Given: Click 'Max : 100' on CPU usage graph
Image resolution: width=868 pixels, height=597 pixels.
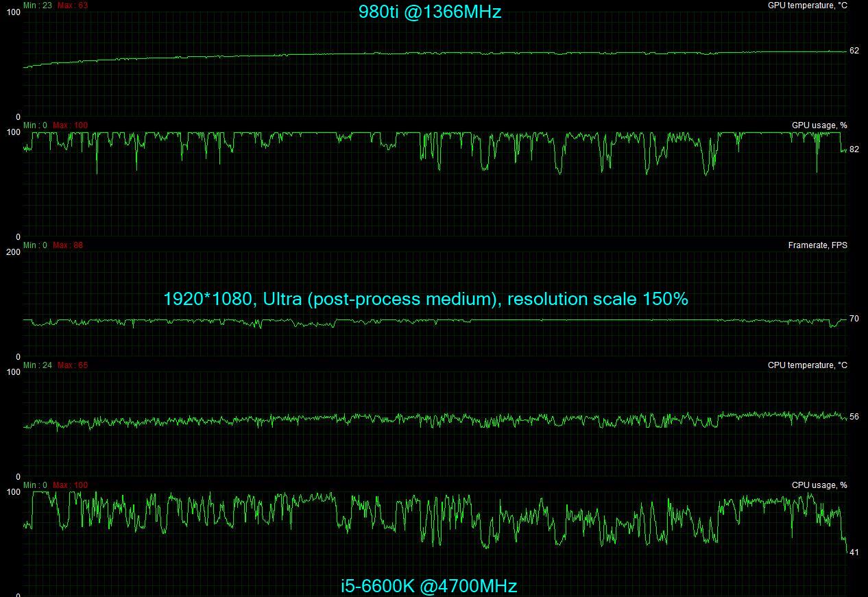Looking at the screenshot, I should click(x=71, y=485).
